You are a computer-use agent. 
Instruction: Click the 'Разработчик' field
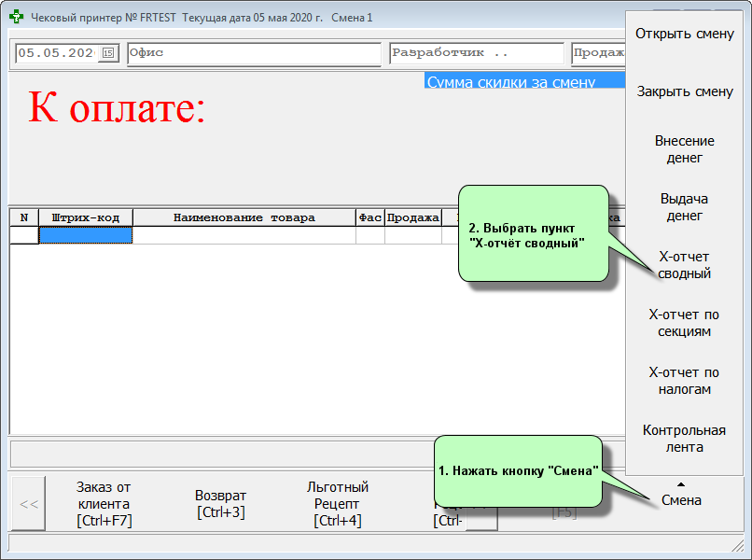[x=476, y=53]
